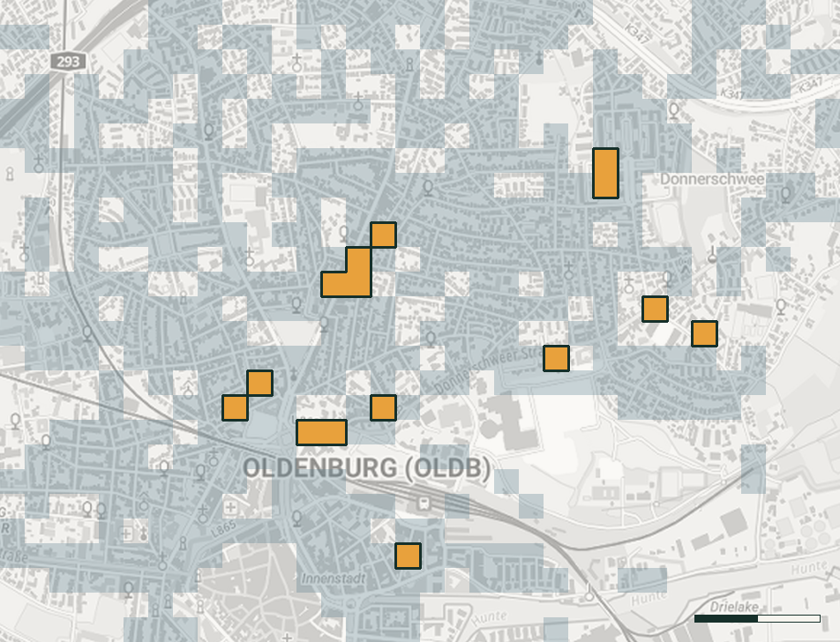Click the railway station icon below Oldenburg label
The image size is (840, 642).
(424, 504)
